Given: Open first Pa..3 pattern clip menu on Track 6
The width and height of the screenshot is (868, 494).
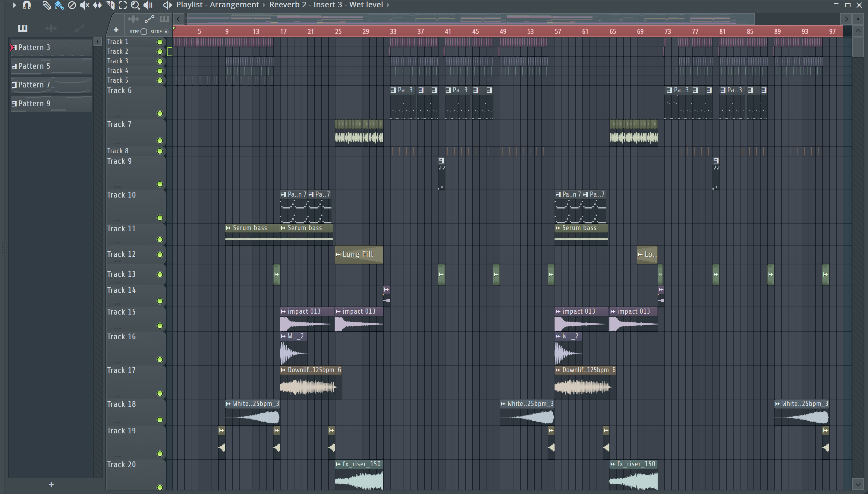Looking at the screenshot, I should pyautogui.click(x=393, y=90).
